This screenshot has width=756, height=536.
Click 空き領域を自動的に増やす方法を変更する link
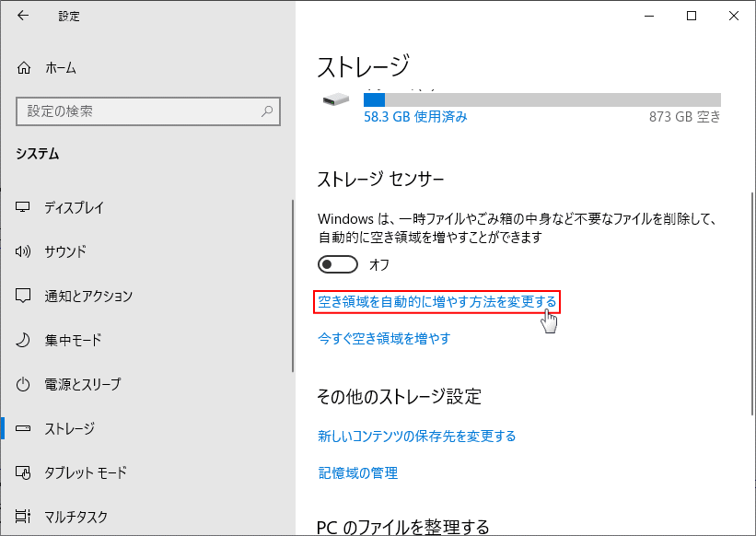436,302
